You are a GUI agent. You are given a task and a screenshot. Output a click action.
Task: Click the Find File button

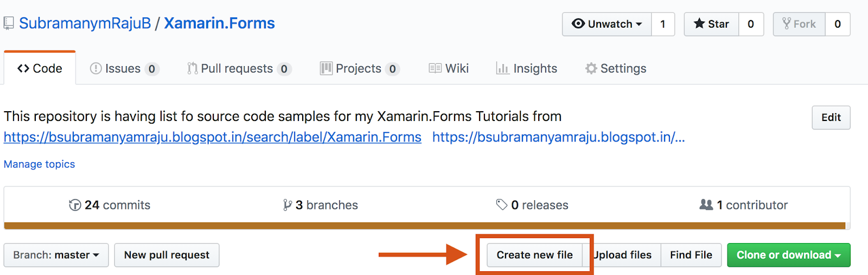(x=691, y=255)
